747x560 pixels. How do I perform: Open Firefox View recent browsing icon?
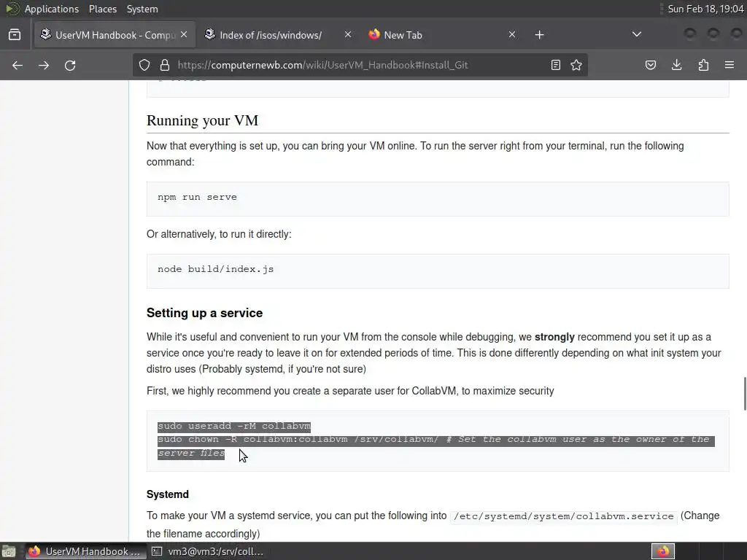[x=15, y=35]
